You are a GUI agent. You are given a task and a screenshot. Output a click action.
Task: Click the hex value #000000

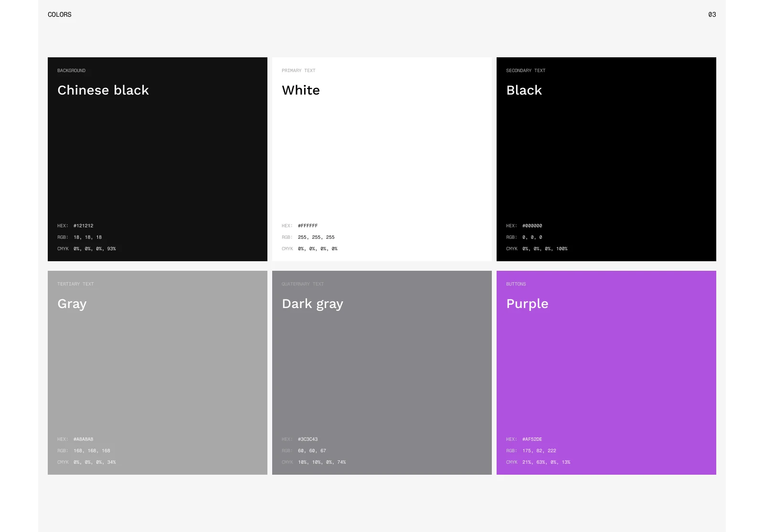[532, 226]
